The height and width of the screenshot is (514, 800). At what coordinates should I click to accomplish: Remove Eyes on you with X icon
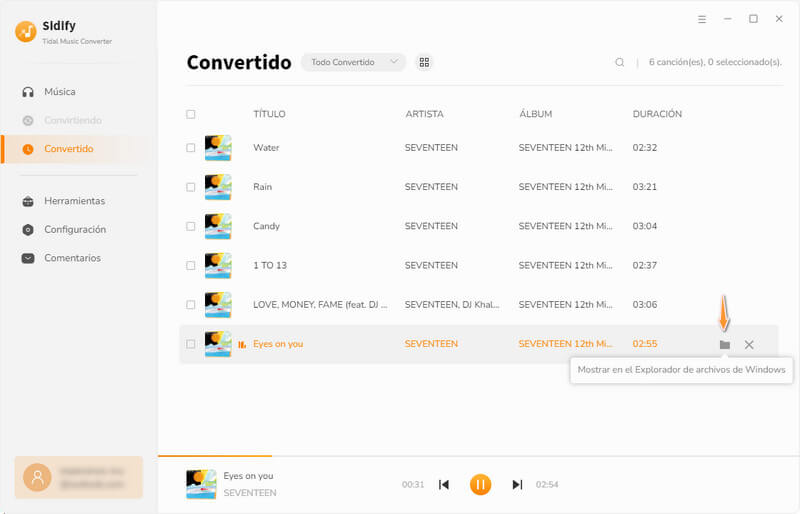[749, 345]
